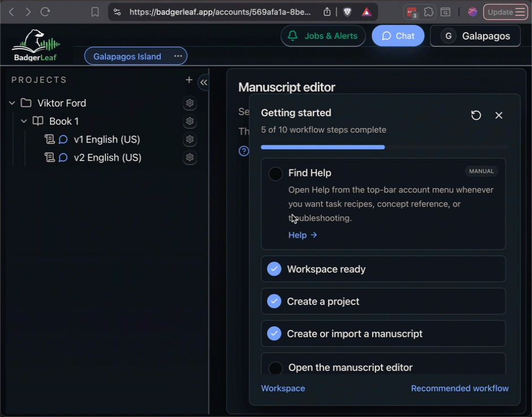Follow the Help link in Find Help
532x417 pixels.
point(303,235)
